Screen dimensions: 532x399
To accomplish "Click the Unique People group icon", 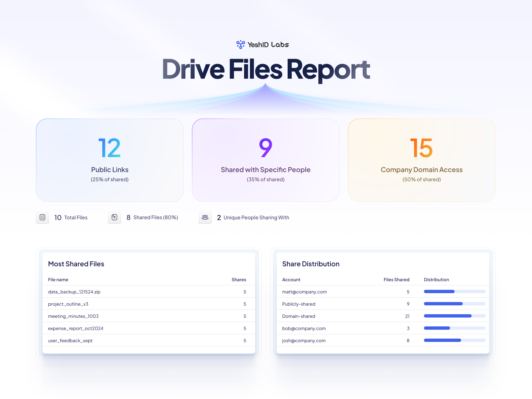I will (x=205, y=217).
